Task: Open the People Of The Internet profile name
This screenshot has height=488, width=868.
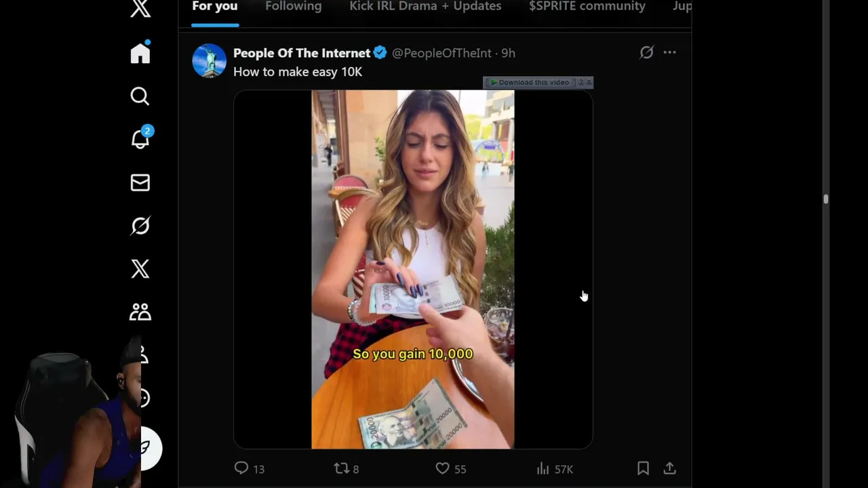Action: tap(302, 53)
